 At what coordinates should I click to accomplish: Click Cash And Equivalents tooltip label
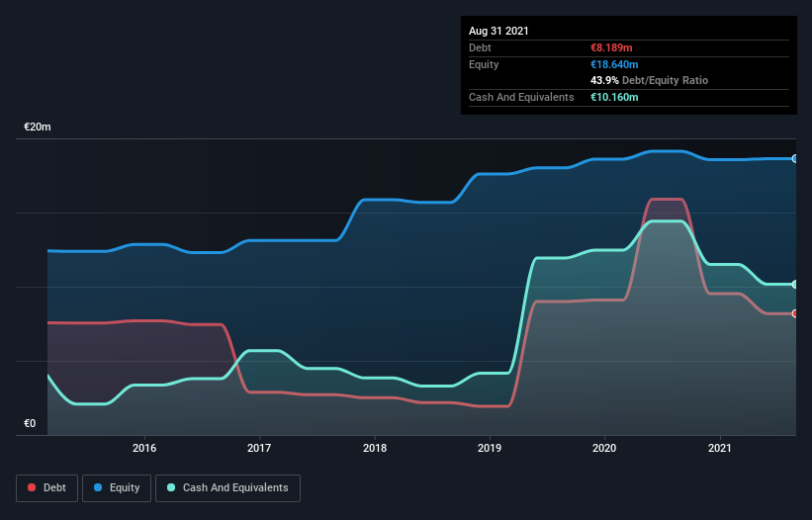(521, 97)
